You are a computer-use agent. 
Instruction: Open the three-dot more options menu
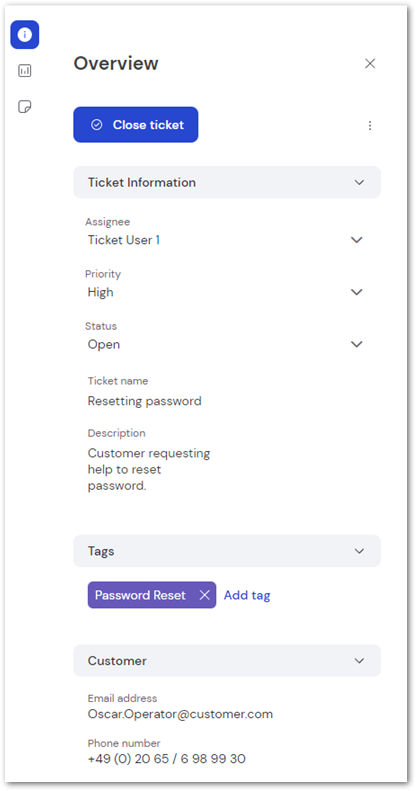(370, 125)
